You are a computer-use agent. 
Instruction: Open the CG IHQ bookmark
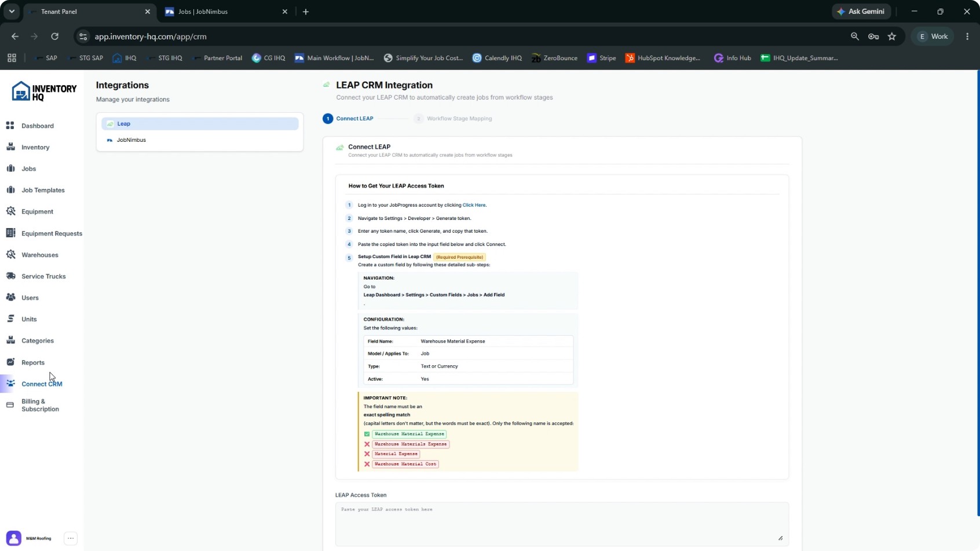coord(269,58)
